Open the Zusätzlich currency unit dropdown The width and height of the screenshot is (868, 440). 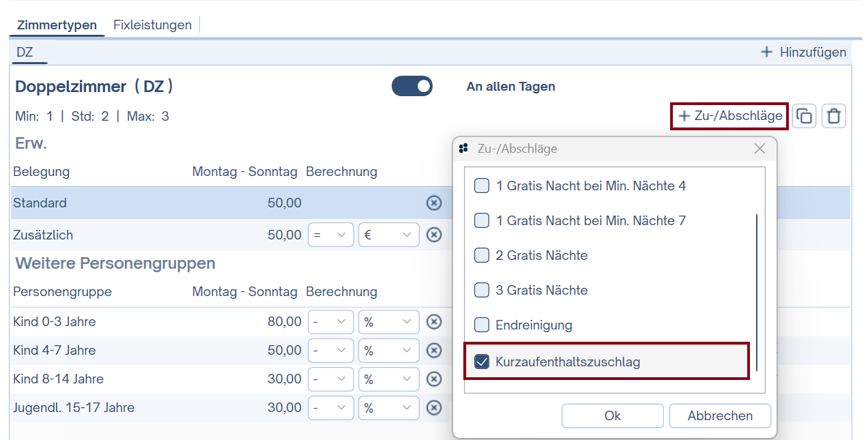click(x=388, y=235)
